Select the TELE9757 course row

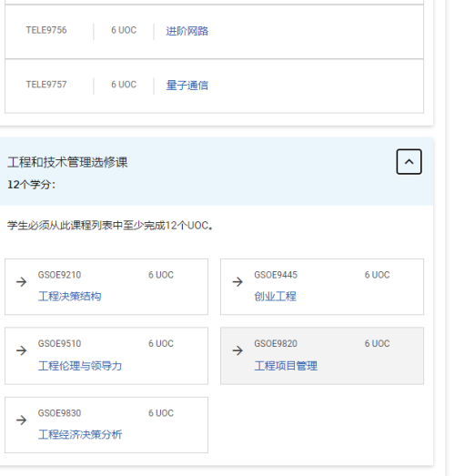214,86
